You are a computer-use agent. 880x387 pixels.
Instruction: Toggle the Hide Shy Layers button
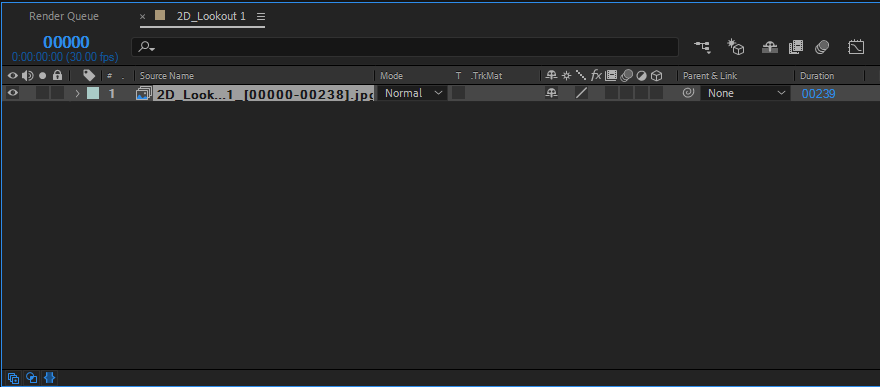click(769, 48)
